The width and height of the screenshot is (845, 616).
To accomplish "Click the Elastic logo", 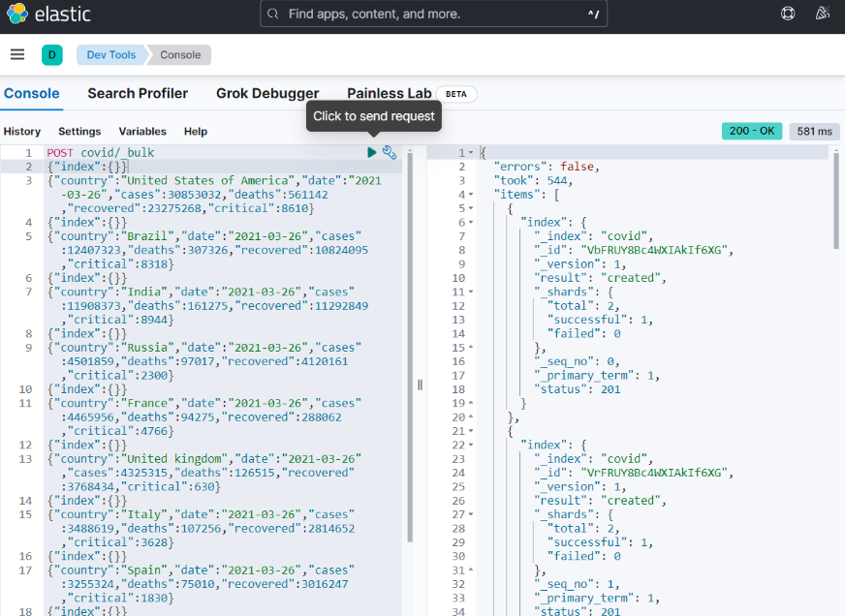I will (x=48, y=14).
